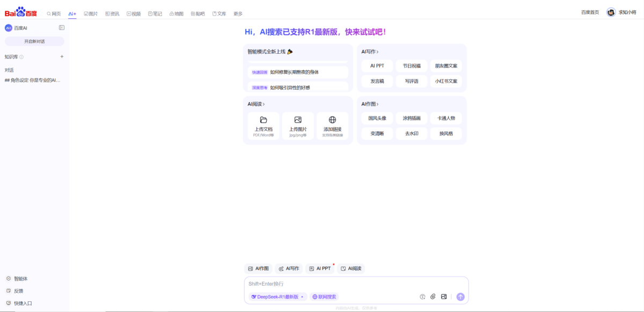Click the 智能模式全新上线 heading
Viewport: 644px width, 312px height.
(270, 52)
